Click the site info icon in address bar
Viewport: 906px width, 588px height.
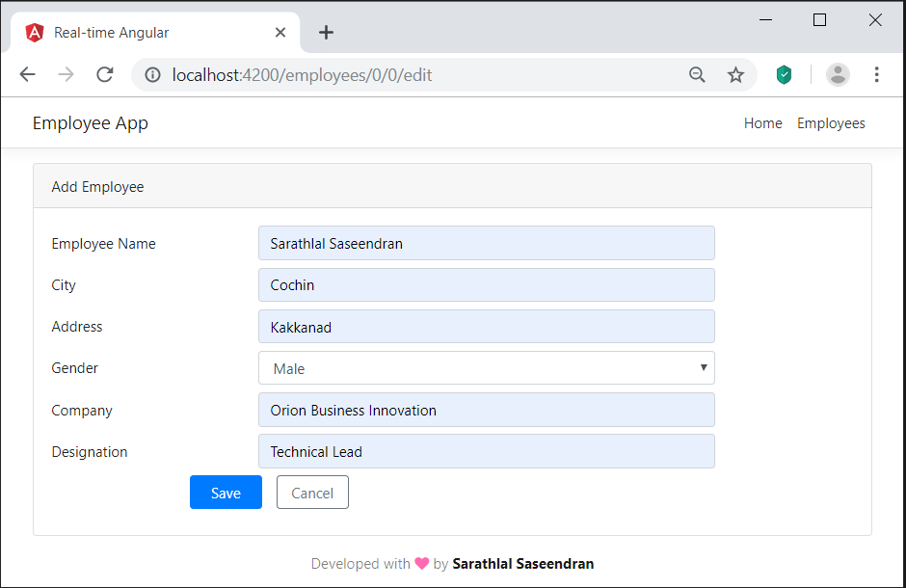pos(152,74)
